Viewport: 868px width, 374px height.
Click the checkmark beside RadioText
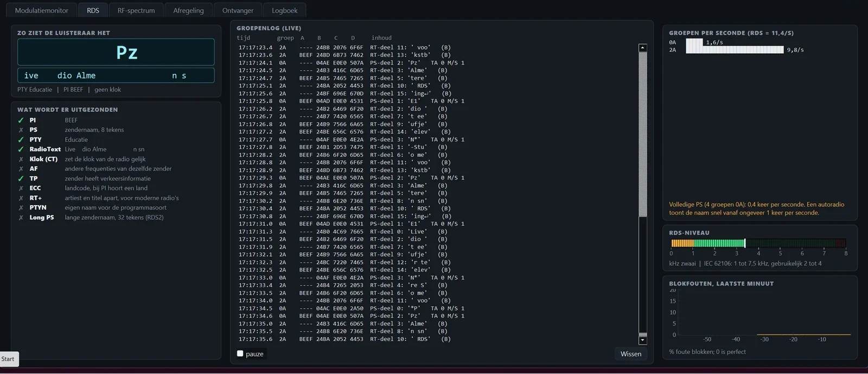(x=21, y=150)
